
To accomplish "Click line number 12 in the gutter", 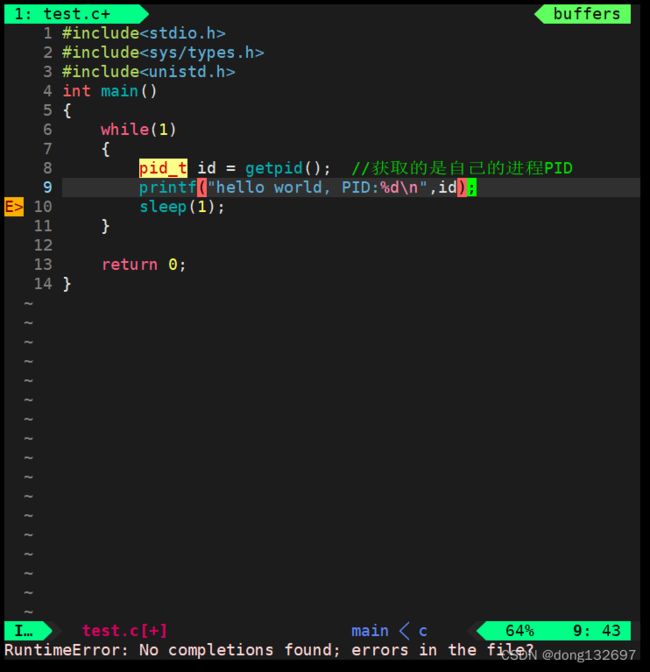I will pyautogui.click(x=43, y=245).
